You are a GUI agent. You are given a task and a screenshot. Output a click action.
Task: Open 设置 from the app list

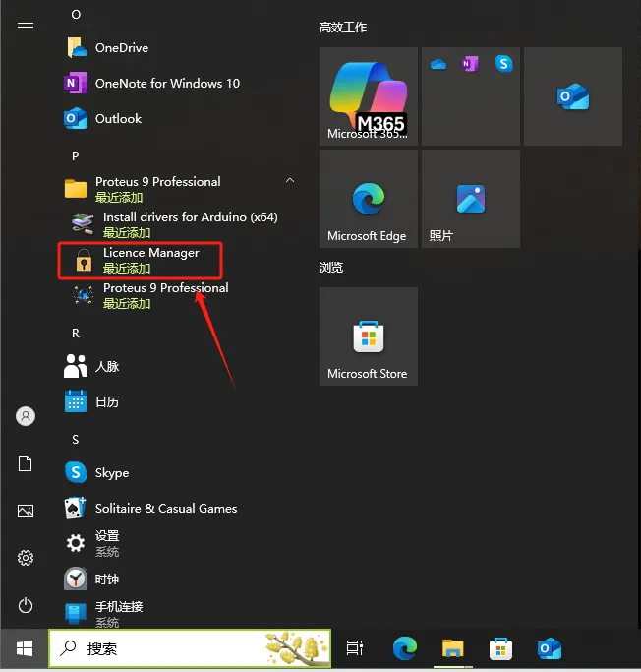pos(179,543)
